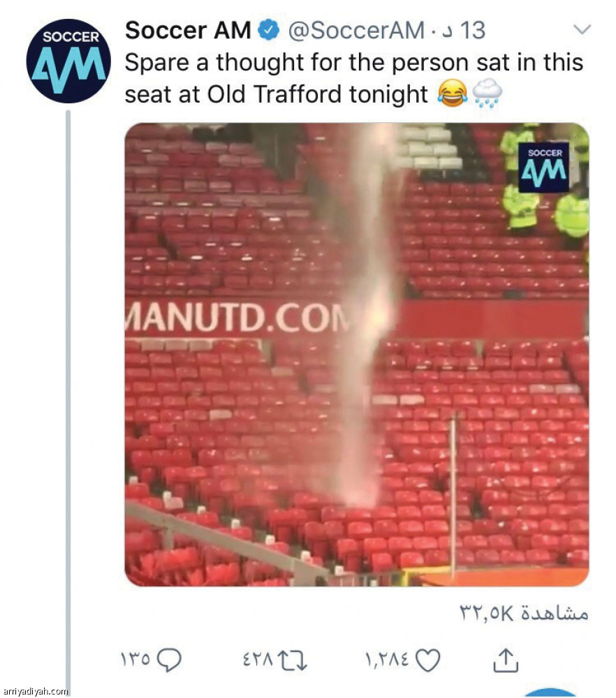Like the tweet with heart icon
The image size is (616, 698).
click(427, 660)
